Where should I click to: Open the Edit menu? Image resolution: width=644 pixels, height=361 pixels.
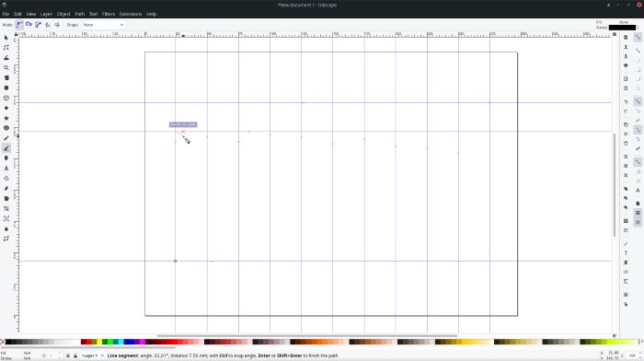coord(17,14)
